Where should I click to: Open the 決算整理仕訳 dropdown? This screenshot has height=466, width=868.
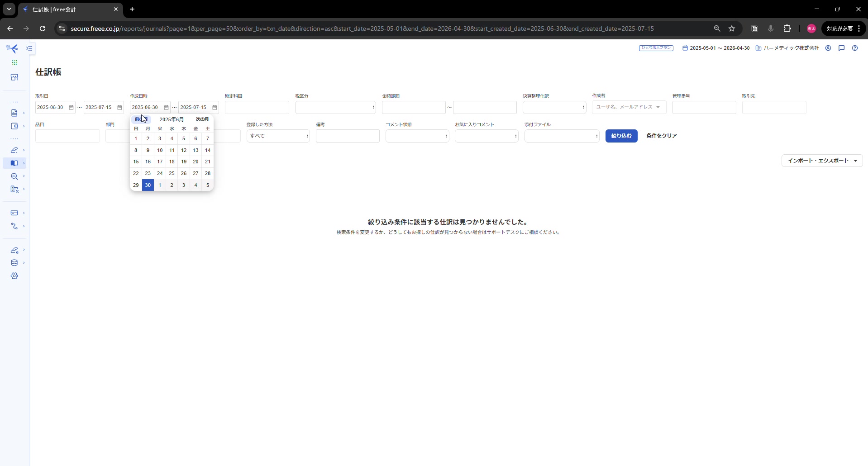tap(554, 108)
